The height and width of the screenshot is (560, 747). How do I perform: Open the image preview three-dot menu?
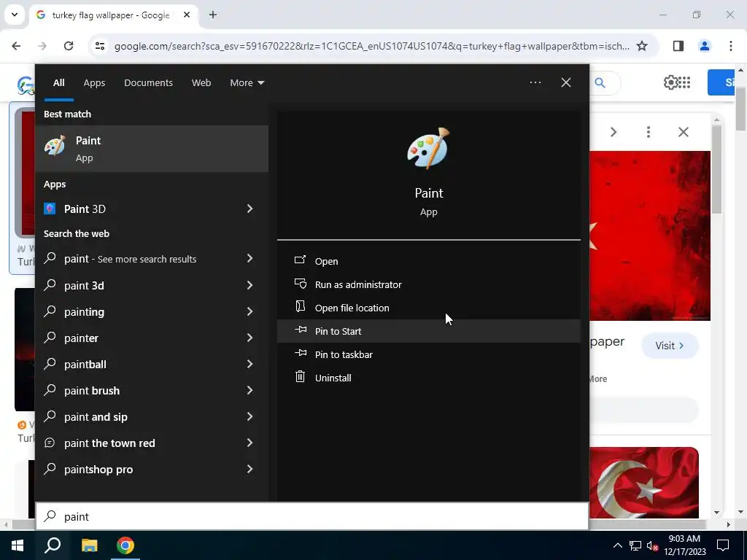(x=648, y=132)
